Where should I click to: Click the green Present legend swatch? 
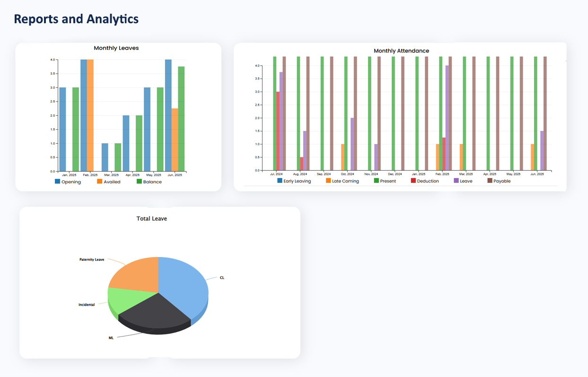pos(377,181)
